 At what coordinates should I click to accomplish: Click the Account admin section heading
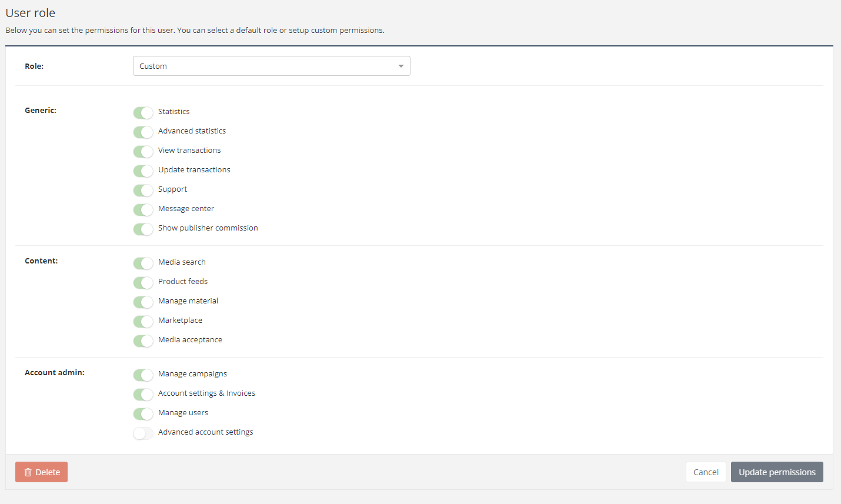[x=55, y=372]
